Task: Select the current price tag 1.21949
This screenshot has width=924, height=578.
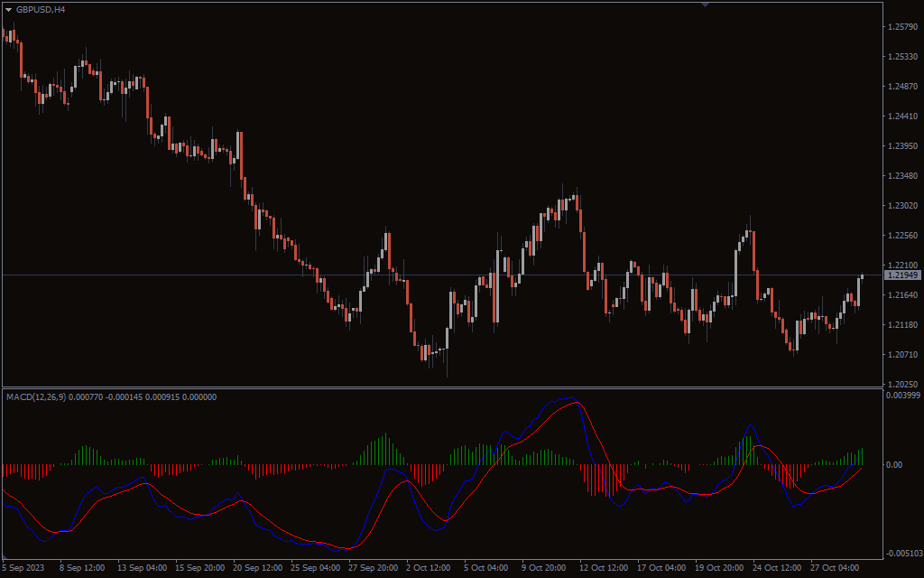Action: [902, 275]
